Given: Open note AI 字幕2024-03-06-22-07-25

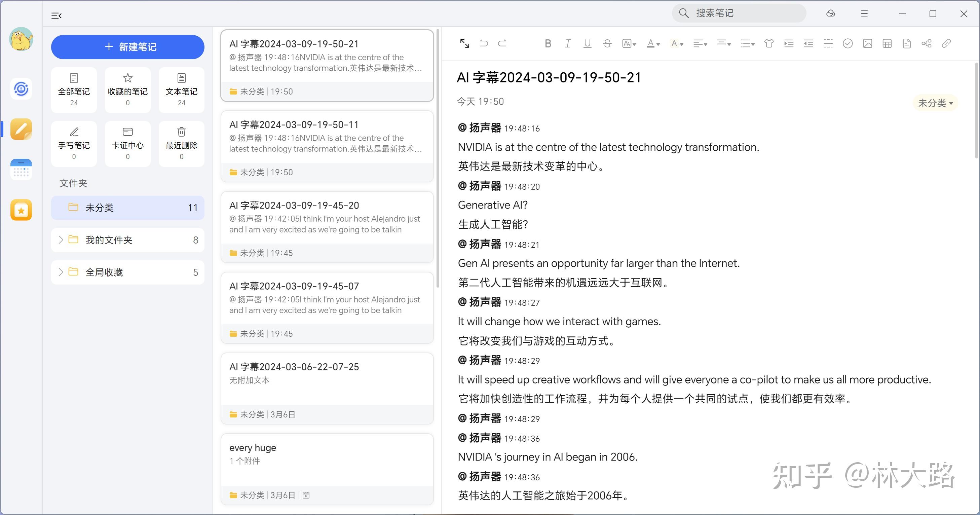Looking at the screenshot, I should pos(327,389).
